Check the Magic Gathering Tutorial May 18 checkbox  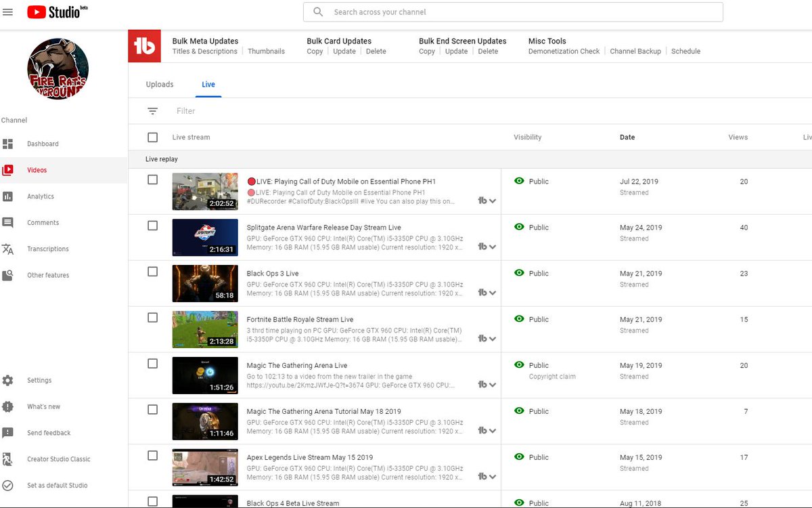coord(153,410)
